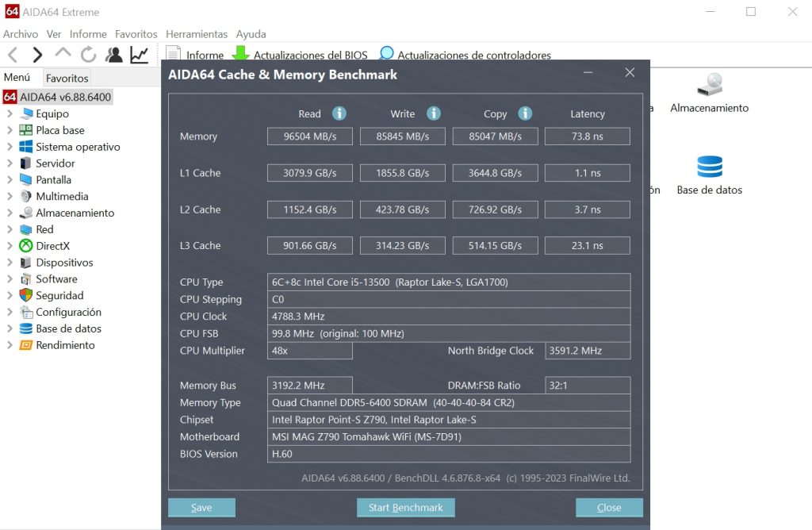Click the L2 Cache Read 1152.4 GB/s field
This screenshot has height=530, width=812.
click(310, 209)
